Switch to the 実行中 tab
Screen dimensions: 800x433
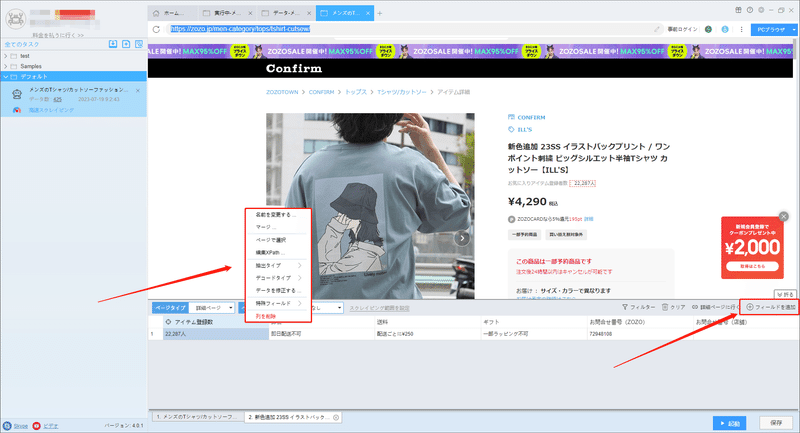(227, 13)
